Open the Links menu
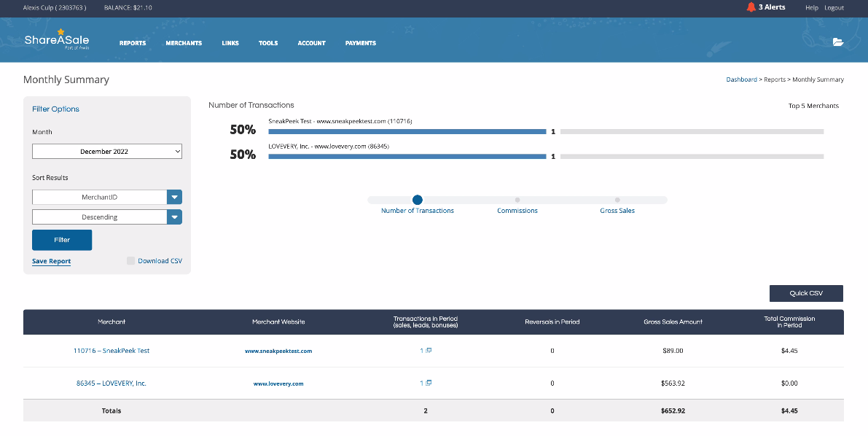868x436 pixels. coord(230,43)
